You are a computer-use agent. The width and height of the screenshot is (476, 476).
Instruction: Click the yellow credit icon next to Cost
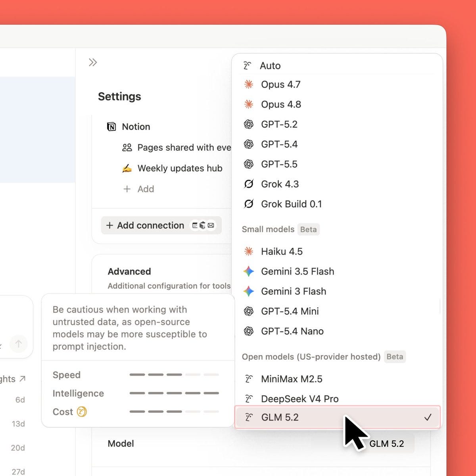[x=82, y=412]
